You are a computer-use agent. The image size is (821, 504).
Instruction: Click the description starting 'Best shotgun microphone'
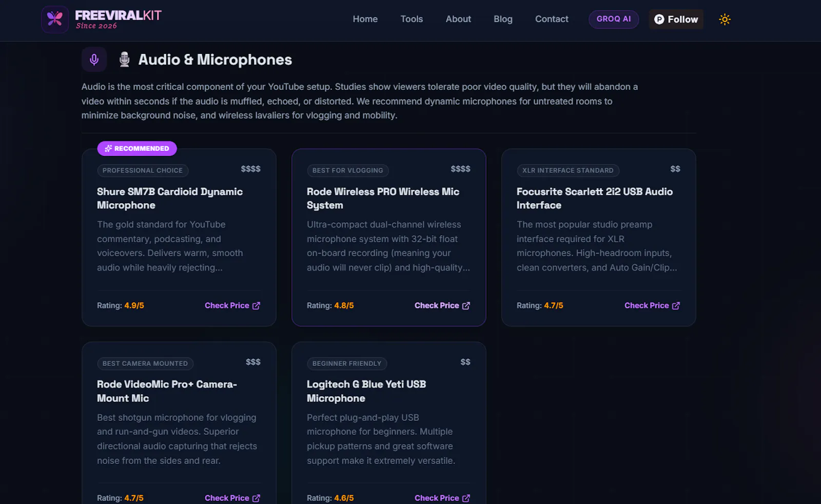pos(177,439)
